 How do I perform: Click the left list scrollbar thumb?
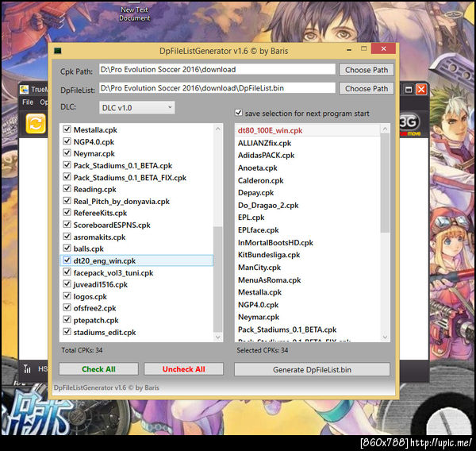tap(218, 279)
